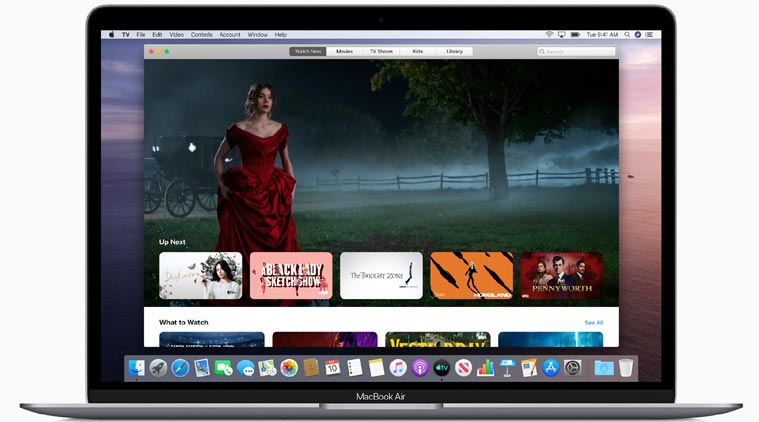Click the Search field in TV window

point(577,51)
